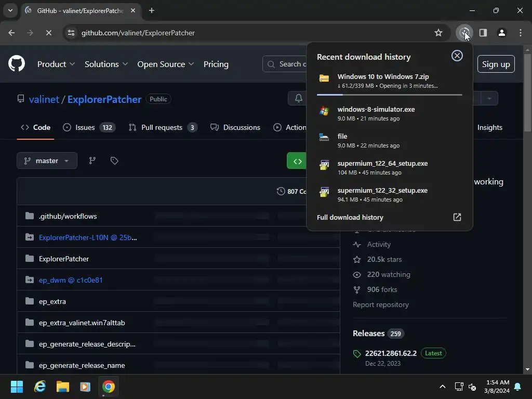View site information icon in address bar
Image resolution: width=532 pixels, height=399 pixels.
[71, 33]
